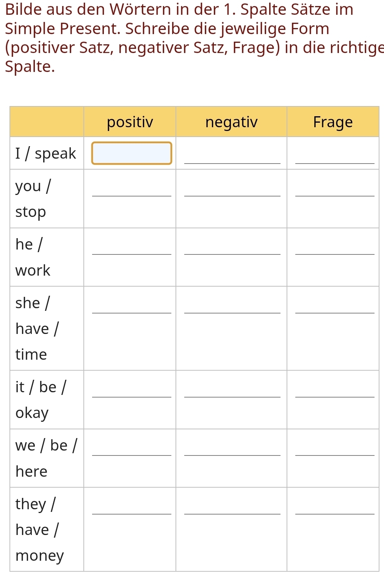Click the positive field for 'I / speak'
Image resolution: width=384 pixels, height=588 pixels.
[x=132, y=153]
